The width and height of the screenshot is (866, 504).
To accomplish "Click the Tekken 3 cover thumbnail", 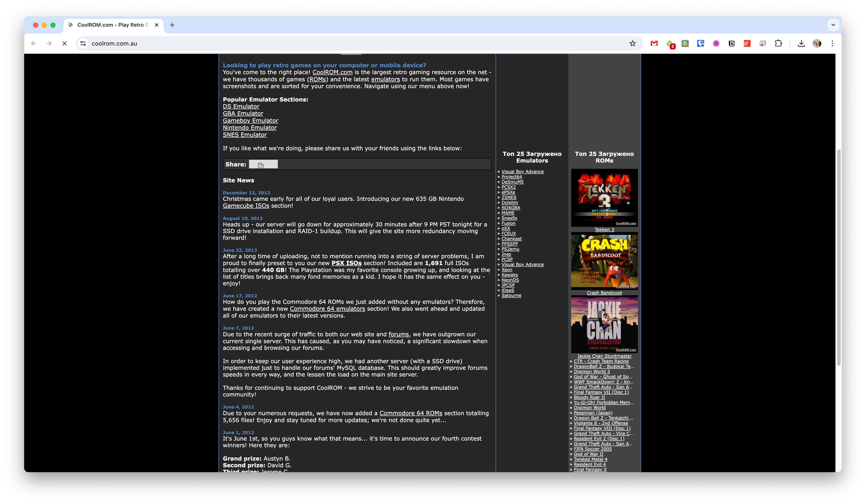I will click(604, 198).
